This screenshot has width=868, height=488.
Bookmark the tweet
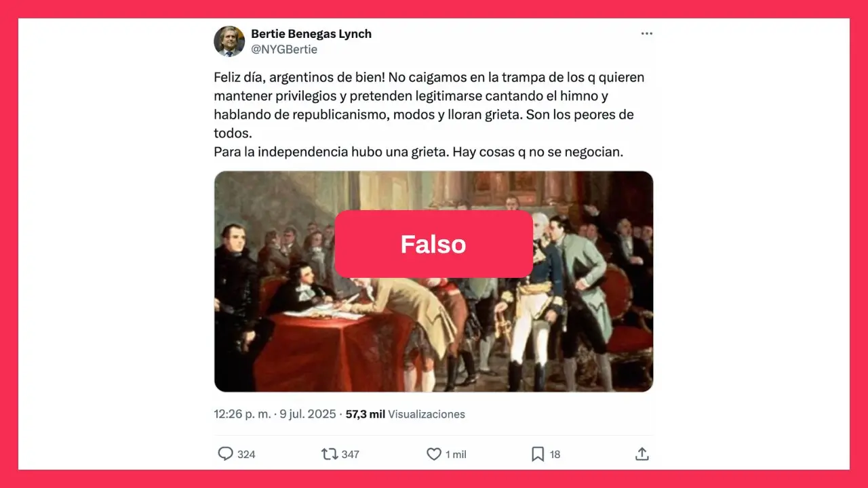coord(538,454)
